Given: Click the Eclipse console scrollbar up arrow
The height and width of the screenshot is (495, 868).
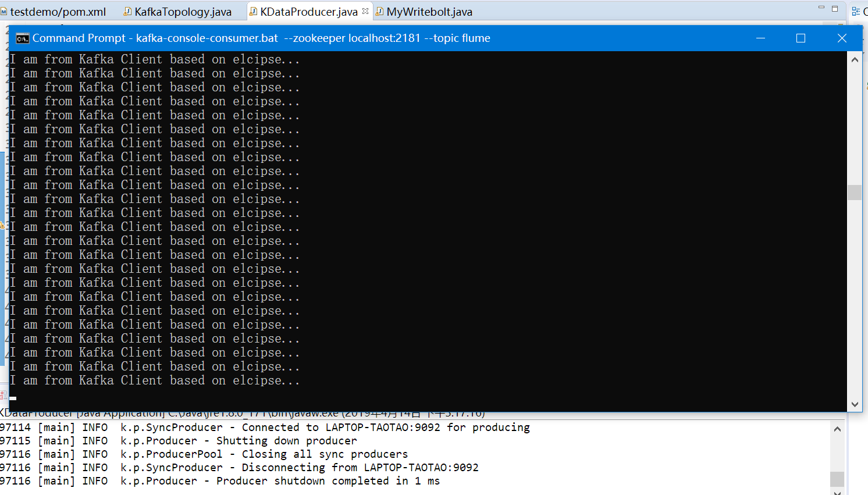Looking at the screenshot, I should (837, 429).
